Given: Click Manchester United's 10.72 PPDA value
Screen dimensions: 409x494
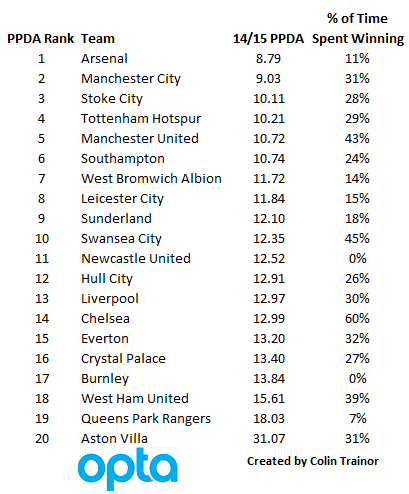Looking at the screenshot, I should click(269, 139).
